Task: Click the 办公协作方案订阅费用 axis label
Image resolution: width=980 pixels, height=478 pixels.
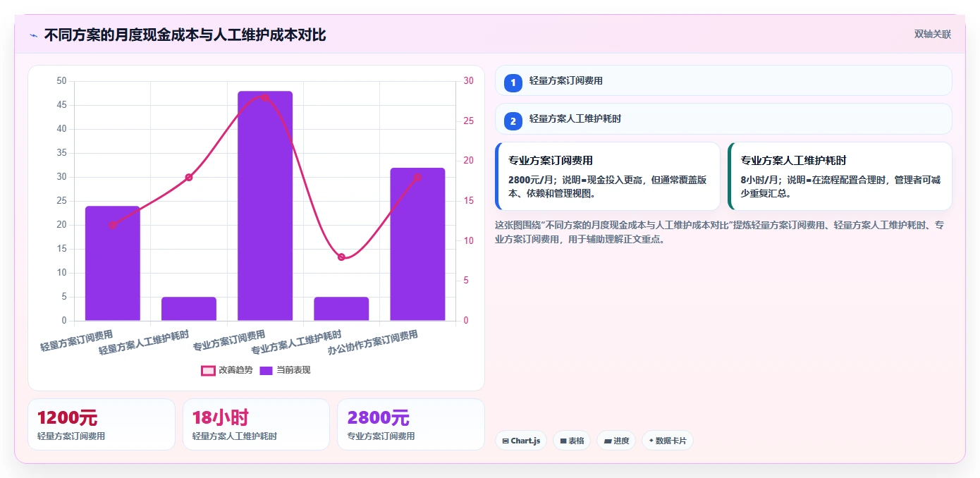Action: point(373,342)
